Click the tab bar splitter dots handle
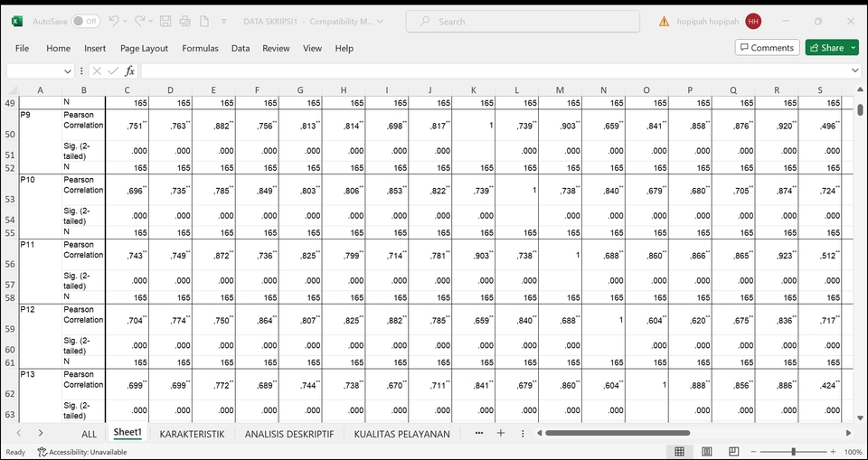The height and width of the screenshot is (460, 868). click(523, 434)
